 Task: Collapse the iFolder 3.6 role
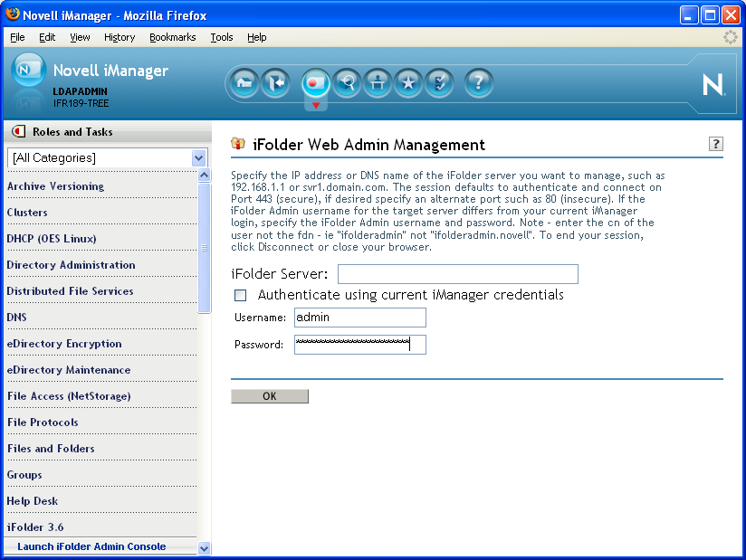point(35,527)
